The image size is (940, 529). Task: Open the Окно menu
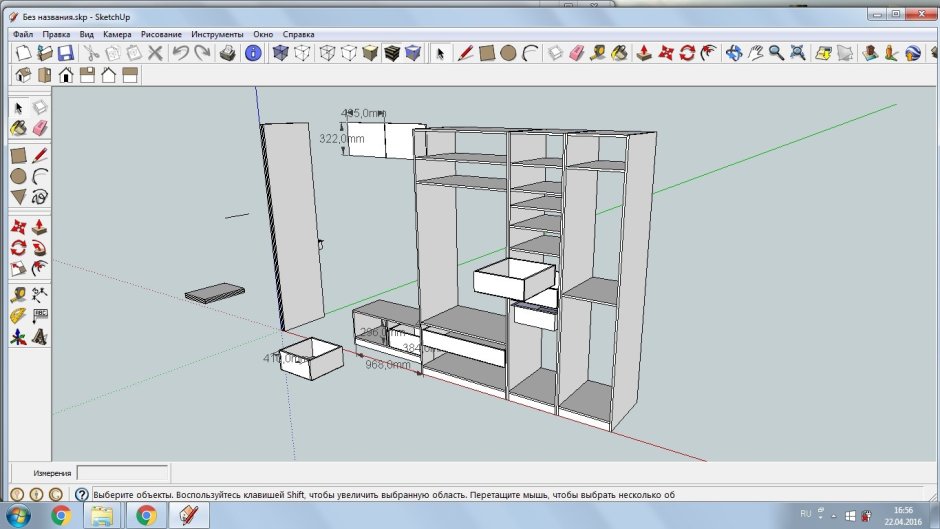(263, 34)
